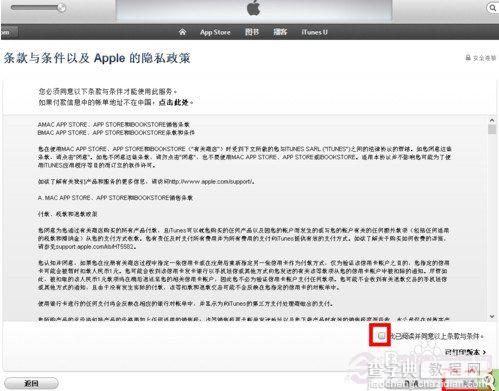Viewport: 499px width, 391px height.
Task: Click the terms scrollbar thumb
Action: (492, 129)
